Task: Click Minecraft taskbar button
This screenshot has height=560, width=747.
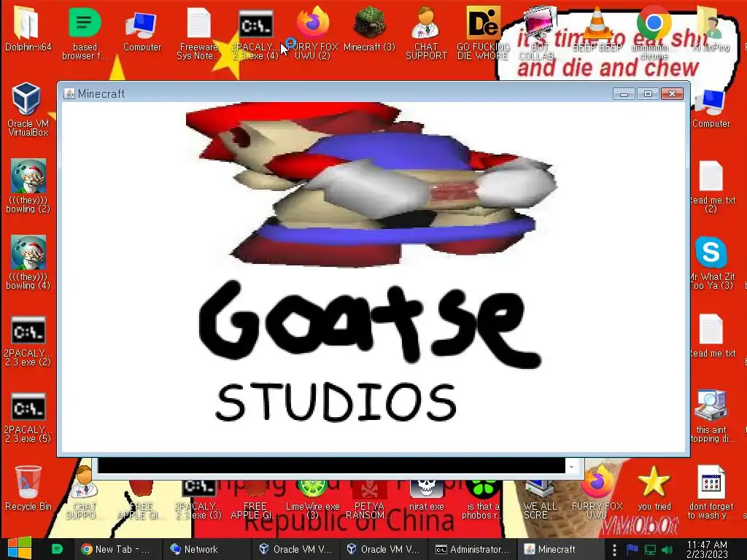Action: [x=561, y=549]
